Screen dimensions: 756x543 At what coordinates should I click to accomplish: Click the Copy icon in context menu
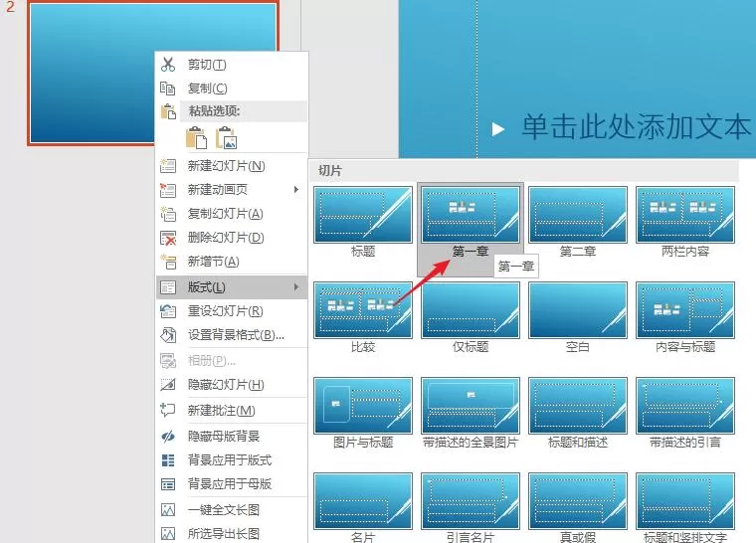168,89
